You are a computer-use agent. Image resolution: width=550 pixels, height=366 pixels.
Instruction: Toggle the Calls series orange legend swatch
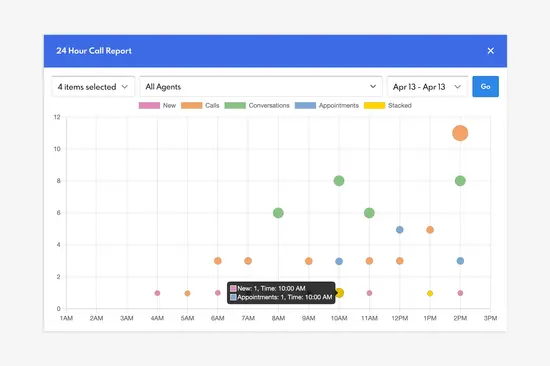(x=192, y=106)
